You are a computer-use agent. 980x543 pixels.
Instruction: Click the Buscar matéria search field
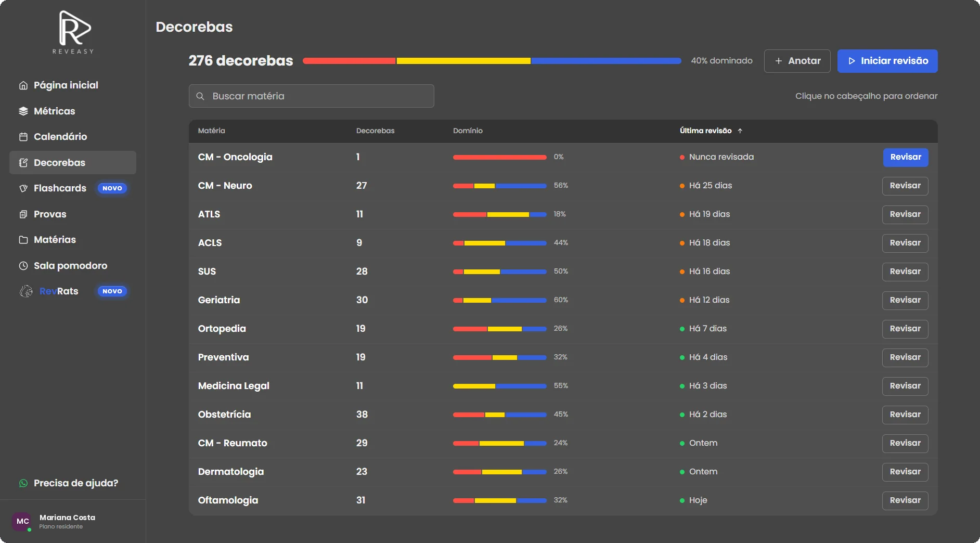[311, 96]
